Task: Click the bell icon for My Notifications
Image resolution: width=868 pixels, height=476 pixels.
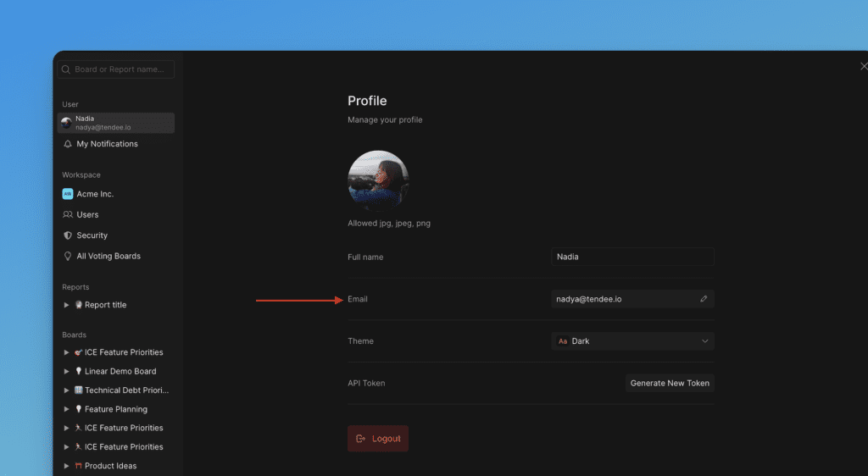Action: [x=68, y=144]
